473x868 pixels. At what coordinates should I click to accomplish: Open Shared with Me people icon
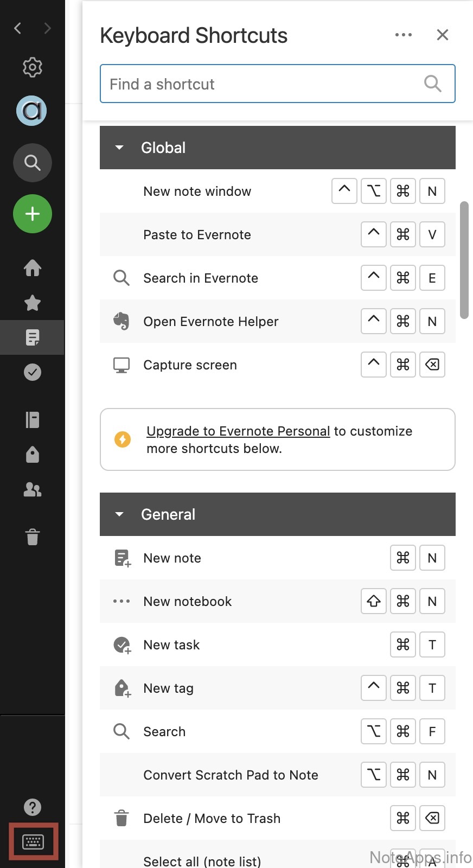tap(33, 490)
